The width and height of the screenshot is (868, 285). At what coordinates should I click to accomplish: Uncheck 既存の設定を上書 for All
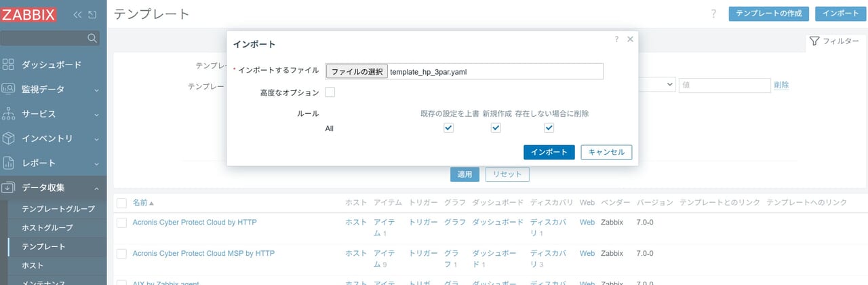click(x=448, y=128)
